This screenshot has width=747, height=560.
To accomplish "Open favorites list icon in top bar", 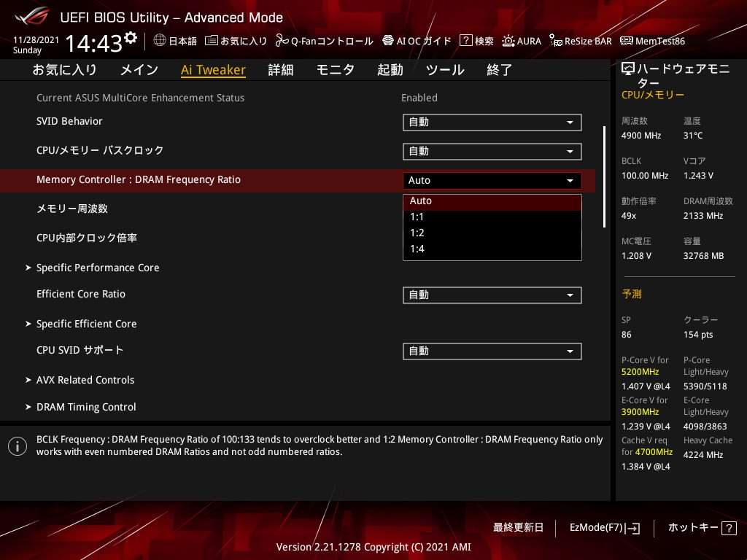I will pos(211,41).
